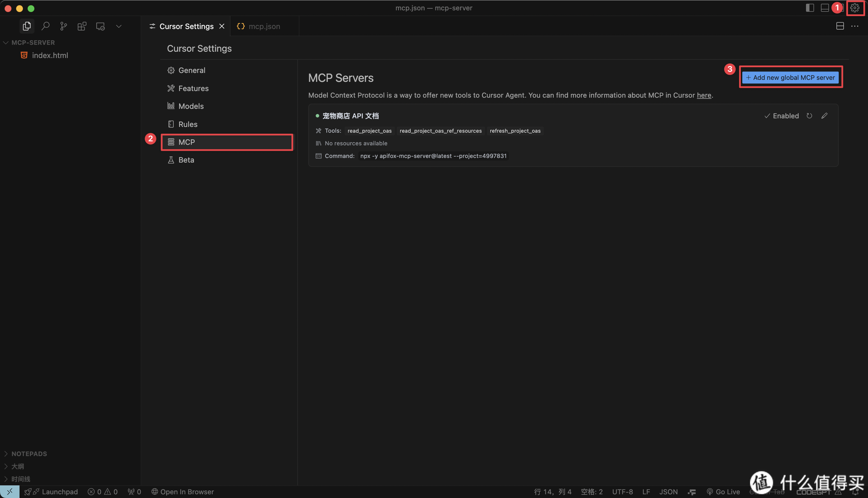
Task: Open settings gear in title bar
Action: (855, 8)
